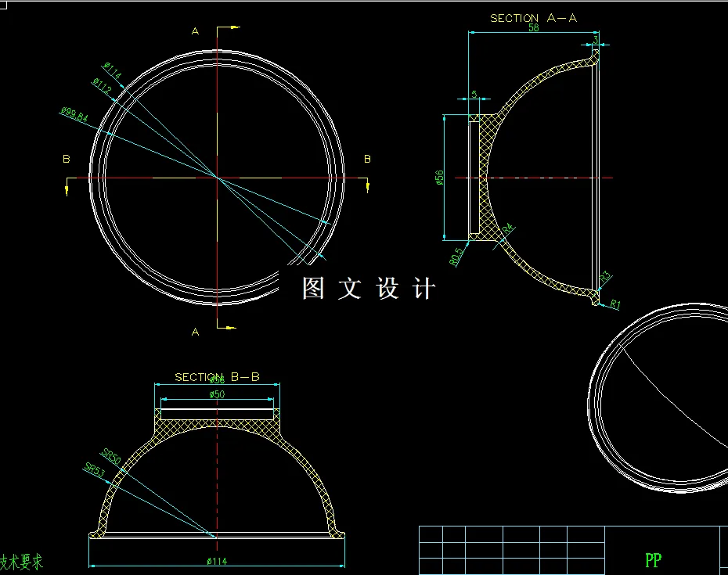The width and height of the screenshot is (728, 575).
Task: Click the A section label below the circle
Action: click(x=195, y=332)
